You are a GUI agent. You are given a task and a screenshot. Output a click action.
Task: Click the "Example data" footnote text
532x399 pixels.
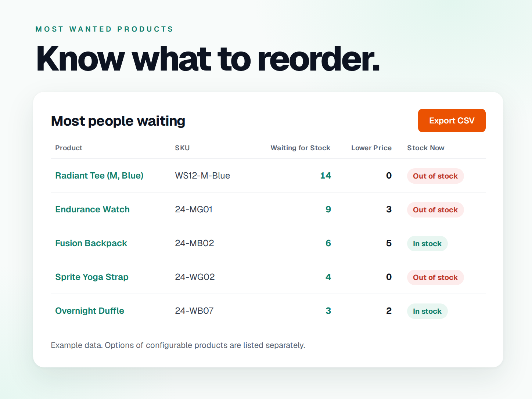tap(178, 345)
